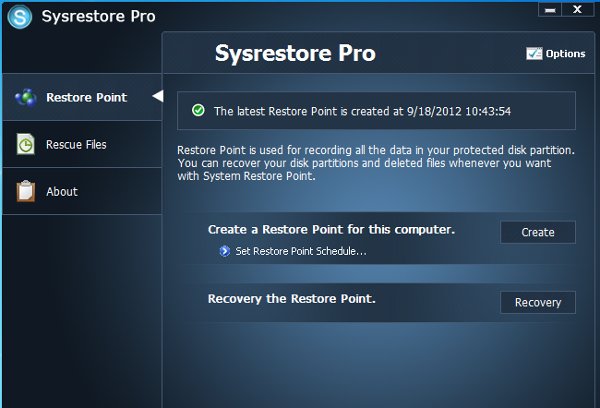600x408 pixels.
Task: Close the Sysrestore Pro window
Action: coord(577,10)
